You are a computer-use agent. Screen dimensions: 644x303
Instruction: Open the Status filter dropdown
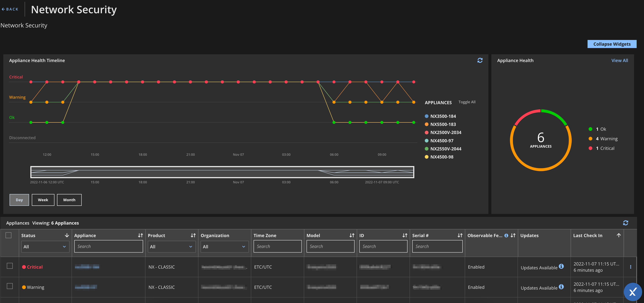tap(45, 247)
